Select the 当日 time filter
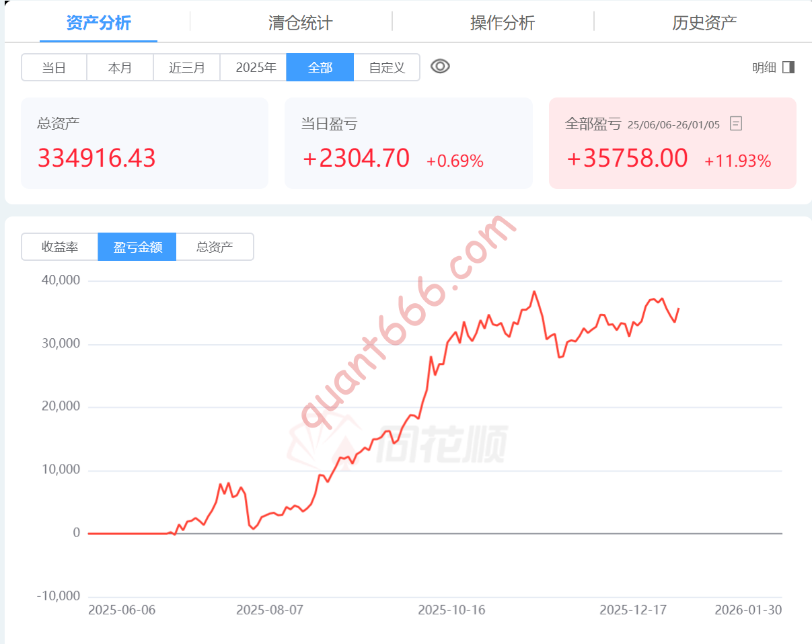This screenshot has width=812, height=644. 54,67
